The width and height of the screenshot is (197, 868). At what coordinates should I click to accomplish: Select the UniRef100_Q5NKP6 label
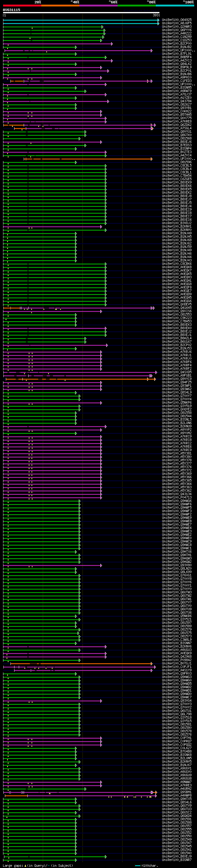click(177, 402)
